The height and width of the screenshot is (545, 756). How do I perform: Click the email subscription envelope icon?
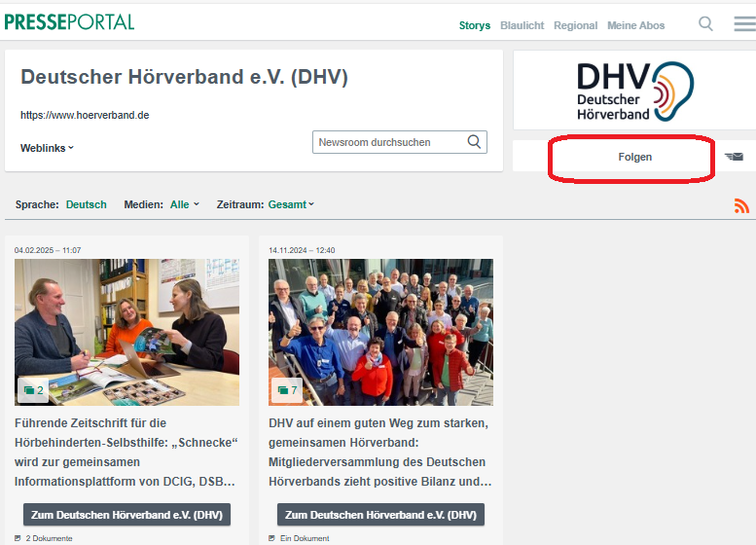tap(734, 157)
